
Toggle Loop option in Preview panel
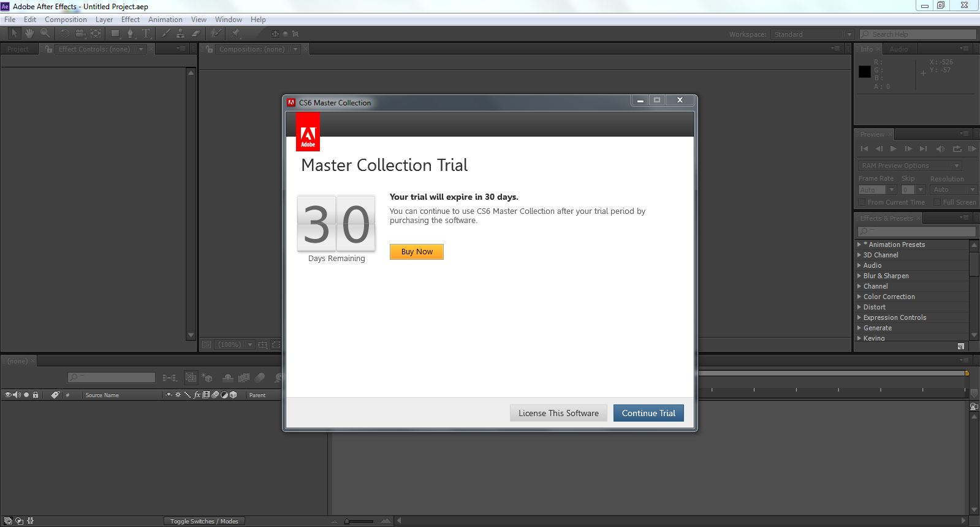click(x=957, y=149)
